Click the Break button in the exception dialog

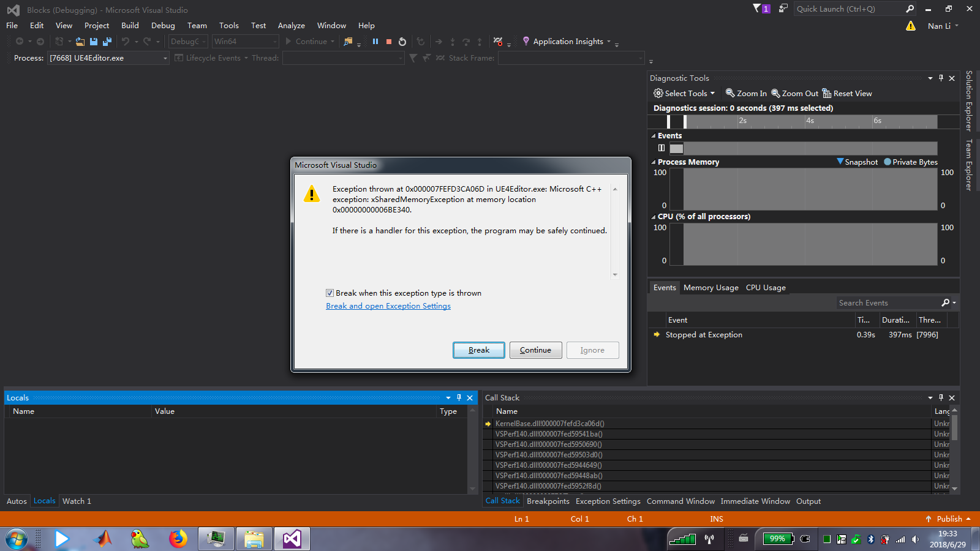click(478, 350)
